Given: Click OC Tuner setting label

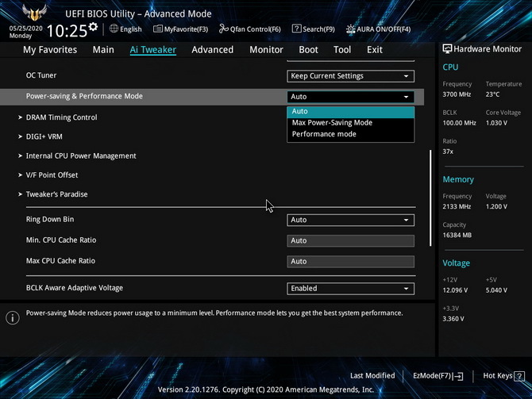Looking at the screenshot, I should [41, 75].
